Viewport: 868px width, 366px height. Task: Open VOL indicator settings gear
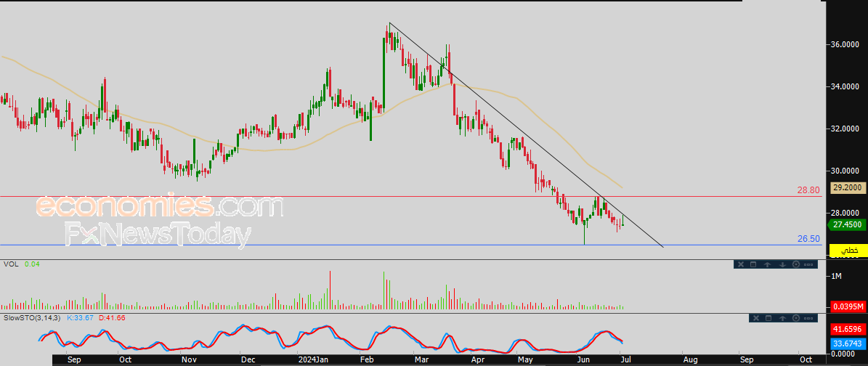(795, 264)
